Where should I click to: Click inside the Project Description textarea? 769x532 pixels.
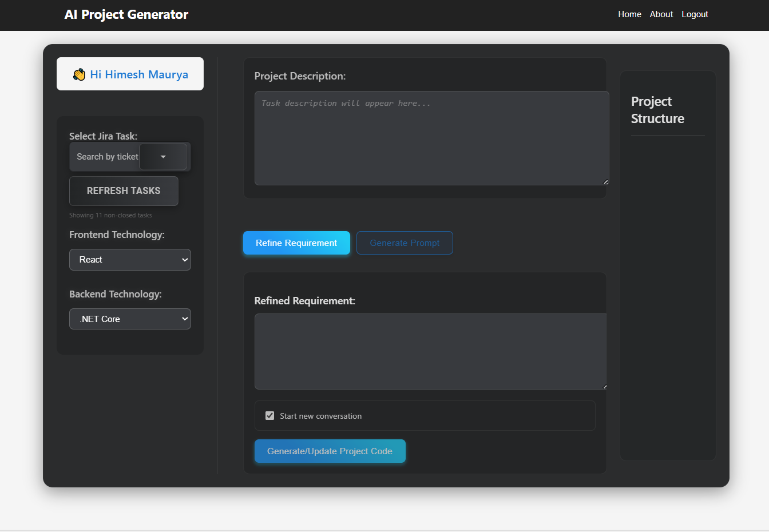click(431, 138)
